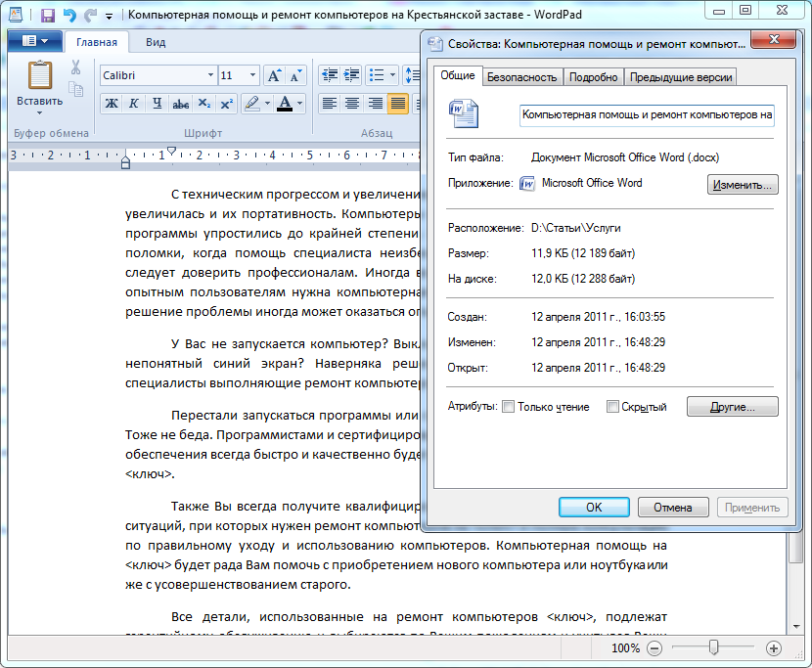The image size is (812, 668).
Task: Check the 'Скрытый' attribute checkbox
Action: pyautogui.click(x=612, y=407)
